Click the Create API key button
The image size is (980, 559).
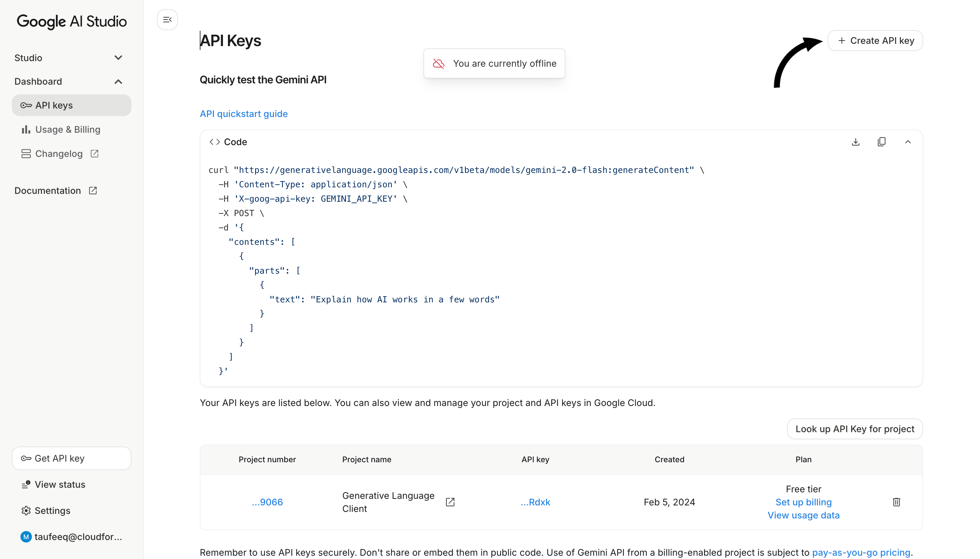(875, 41)
